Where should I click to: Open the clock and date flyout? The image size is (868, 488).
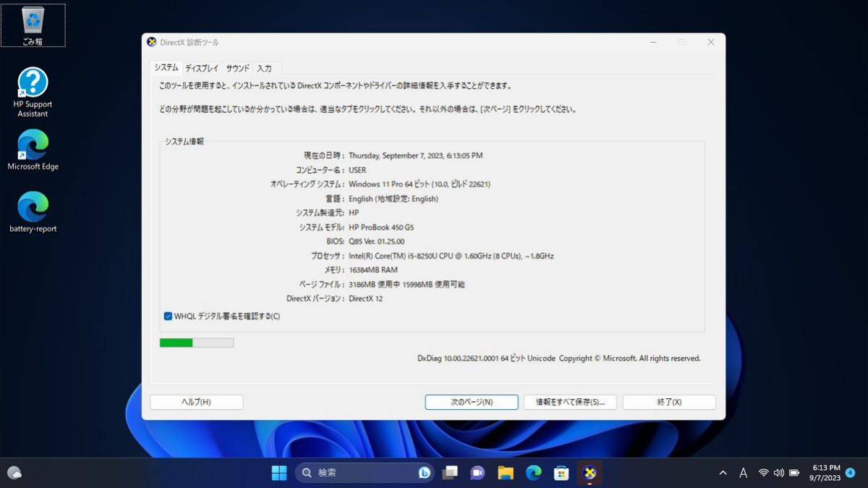click(825, 473)
